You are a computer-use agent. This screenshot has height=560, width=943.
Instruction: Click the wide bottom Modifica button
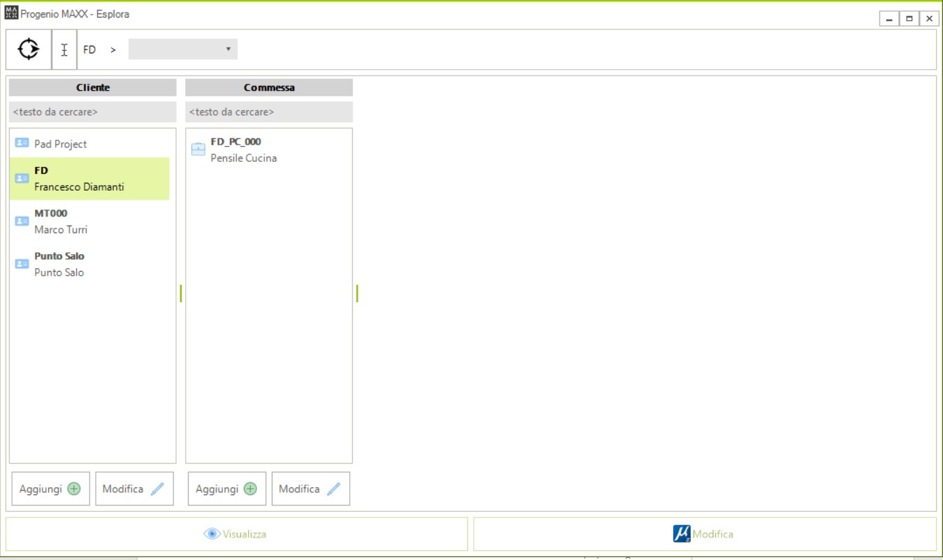coord(705,534)
